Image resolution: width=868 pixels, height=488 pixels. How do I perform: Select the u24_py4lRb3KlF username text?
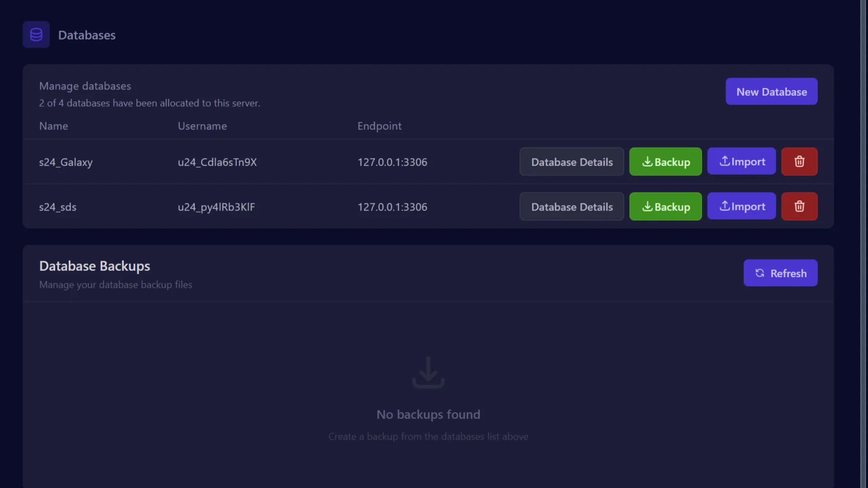tap(216, 207)
